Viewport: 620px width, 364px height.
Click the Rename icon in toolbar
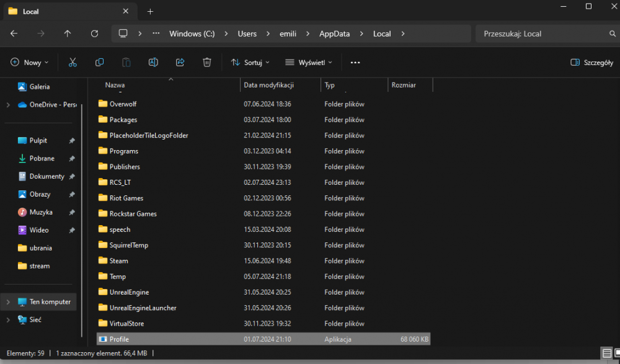click(153, 63)
